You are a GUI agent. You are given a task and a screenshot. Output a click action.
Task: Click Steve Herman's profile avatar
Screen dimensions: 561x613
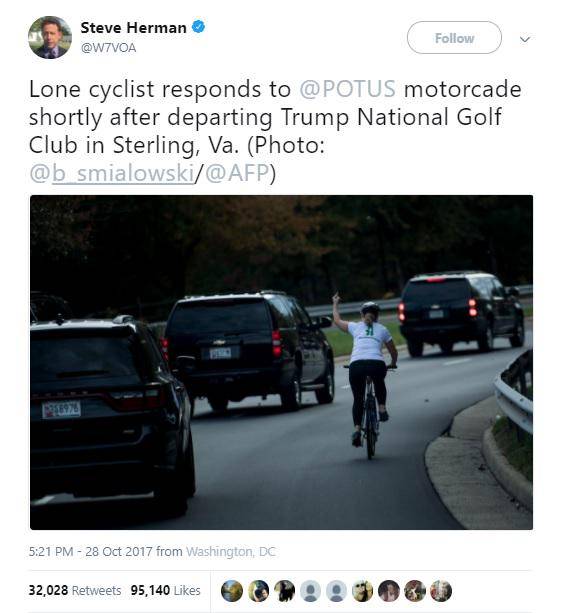[x=50, y=38]
